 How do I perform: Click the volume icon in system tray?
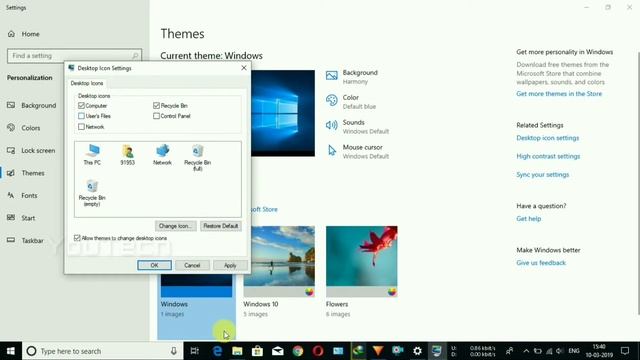point(560,351)
